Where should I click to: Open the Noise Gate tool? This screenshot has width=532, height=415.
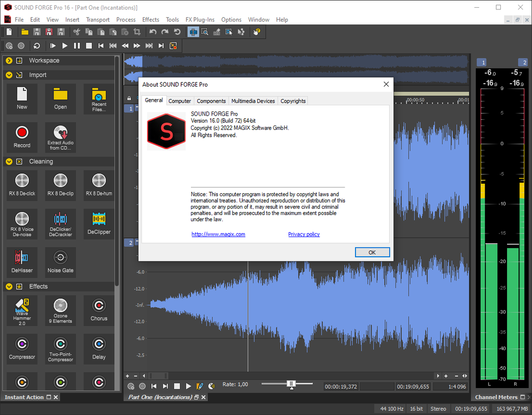pos(60,262)
